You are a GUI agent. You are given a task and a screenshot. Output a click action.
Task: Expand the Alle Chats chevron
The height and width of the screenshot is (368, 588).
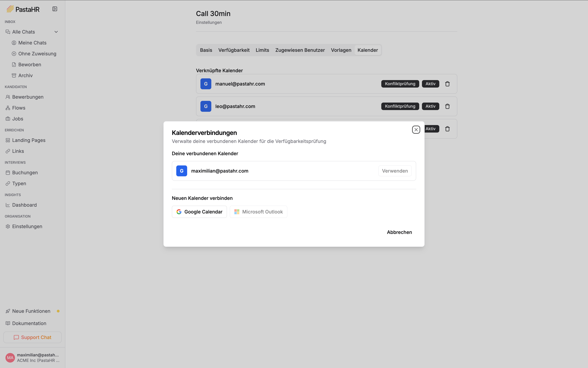coord(56,32)
